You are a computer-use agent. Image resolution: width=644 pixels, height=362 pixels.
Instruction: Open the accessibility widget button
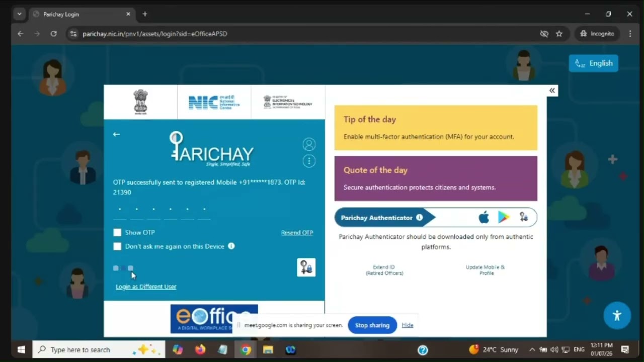[x=617, y=315]
